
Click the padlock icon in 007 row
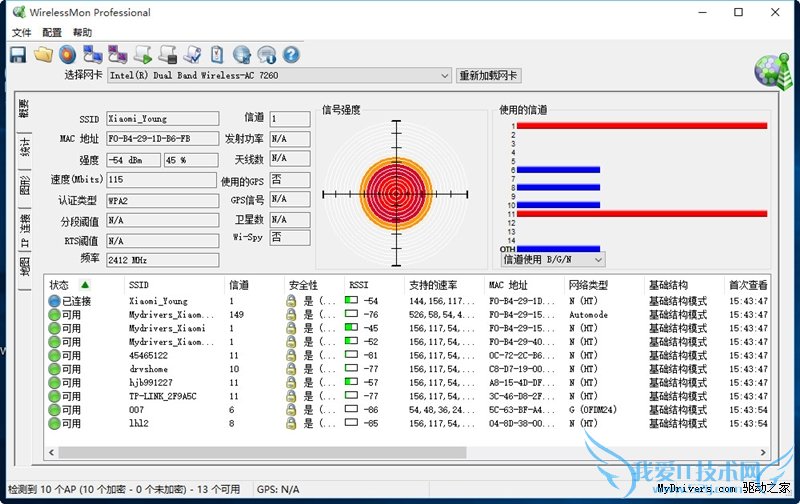pyautogui.click(x=291, y=410)
